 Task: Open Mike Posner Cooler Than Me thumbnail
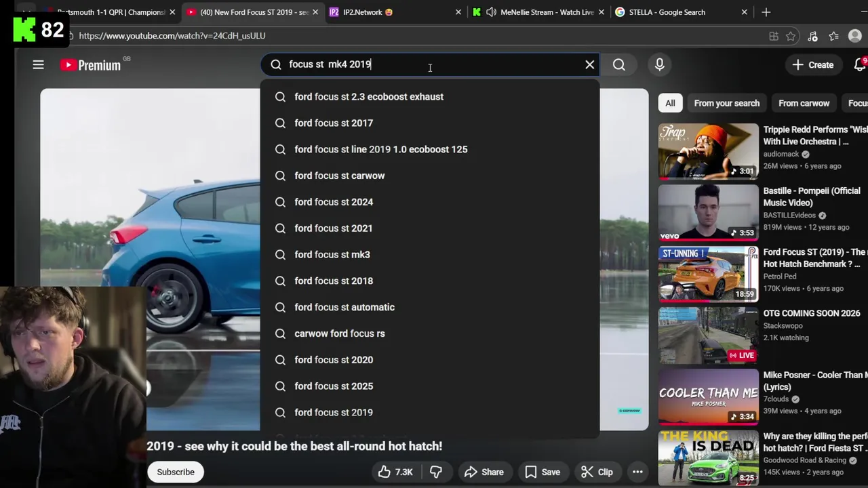click(x=708, y=396)
